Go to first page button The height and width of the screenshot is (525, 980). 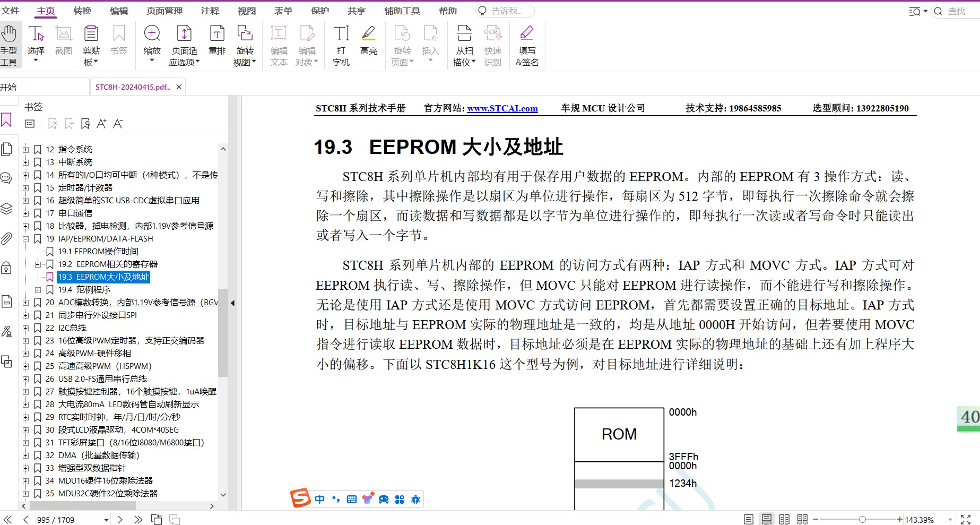click(x=7, y=520)
